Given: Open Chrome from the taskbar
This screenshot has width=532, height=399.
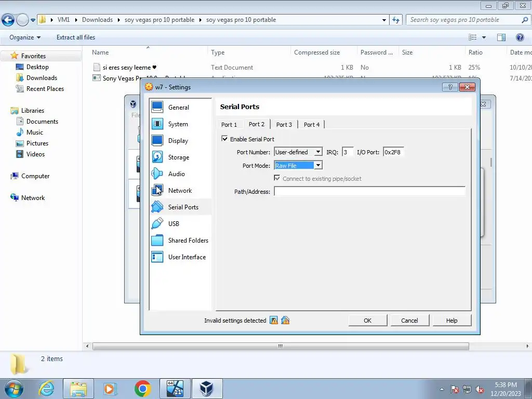Looking at the screenshot, I should 142,389.
